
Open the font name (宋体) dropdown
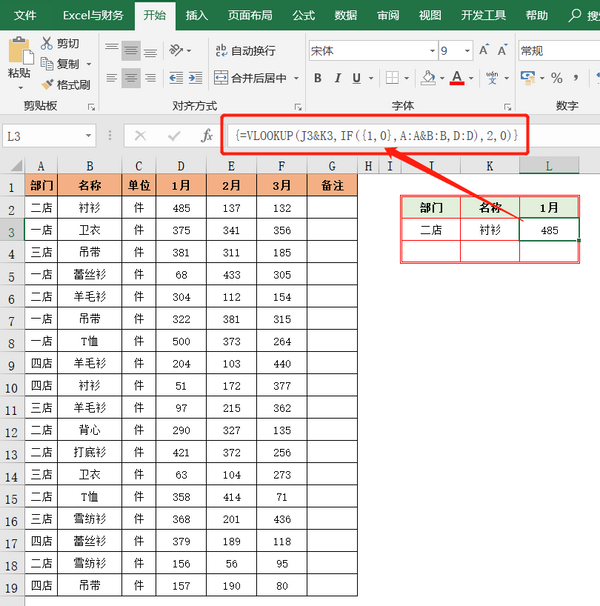pyautogui.click(x=432, y=51)
